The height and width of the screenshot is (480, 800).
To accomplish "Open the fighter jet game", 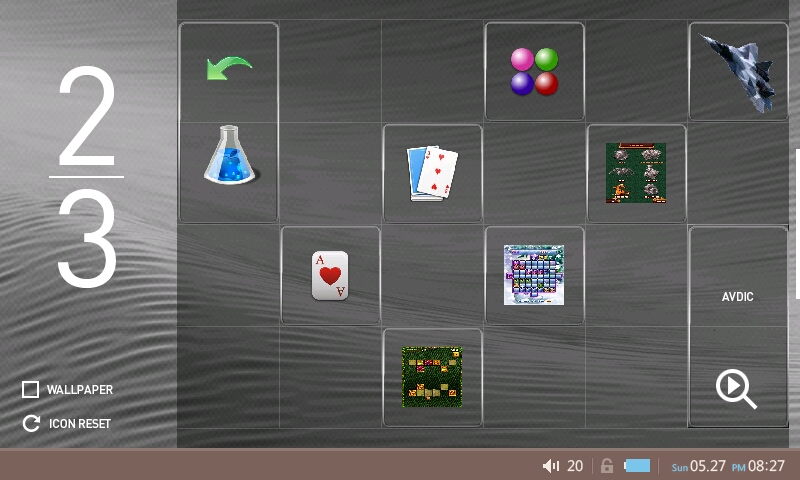I will pos(738,72).
